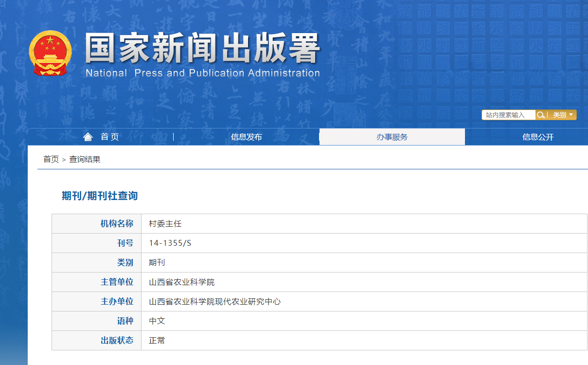
Task: Switch to the 办事服务 tab
Action: [x=392, y=137]
